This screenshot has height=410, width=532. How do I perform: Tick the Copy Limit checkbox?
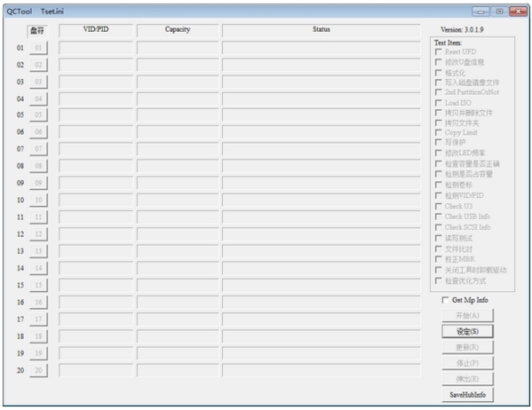(x=439, y=132)
